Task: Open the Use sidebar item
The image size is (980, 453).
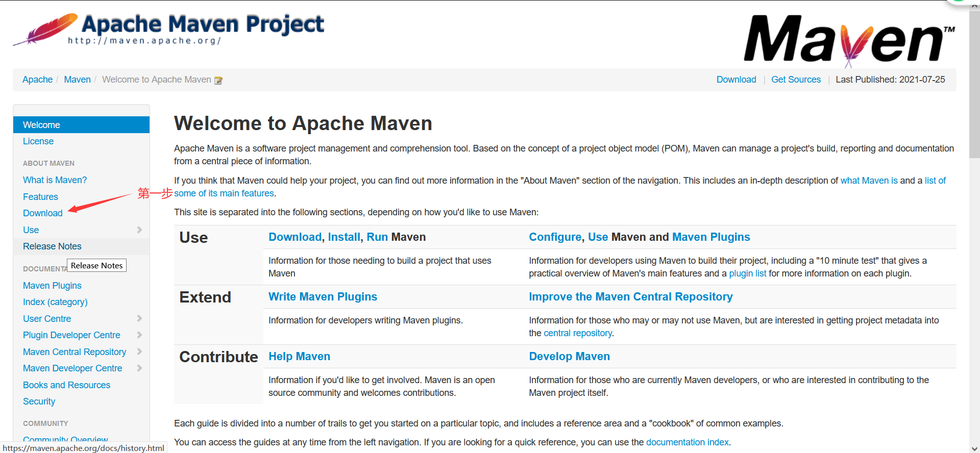Action: pos(31,230)
